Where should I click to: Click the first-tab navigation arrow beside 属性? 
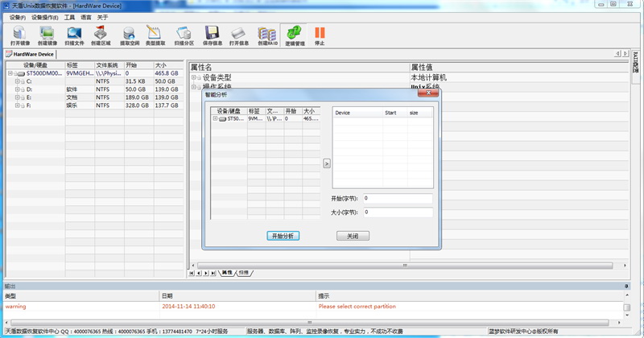pos(192,273)
